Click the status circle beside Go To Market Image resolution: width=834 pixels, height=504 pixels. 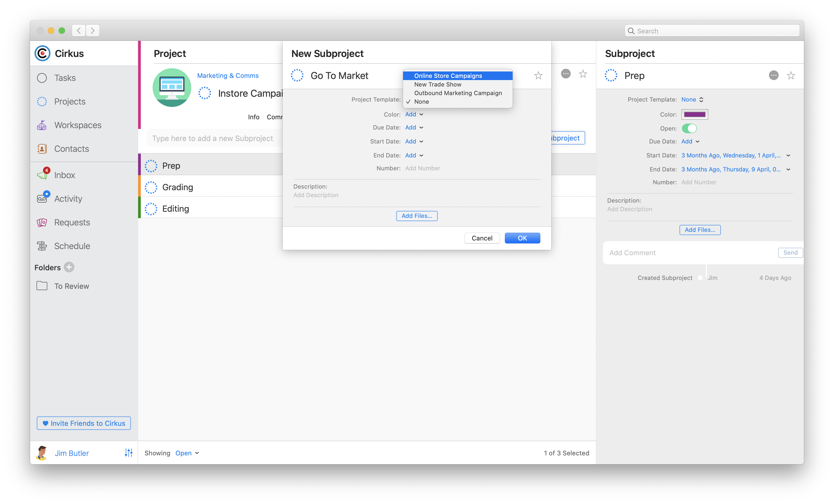coord(297,75)
